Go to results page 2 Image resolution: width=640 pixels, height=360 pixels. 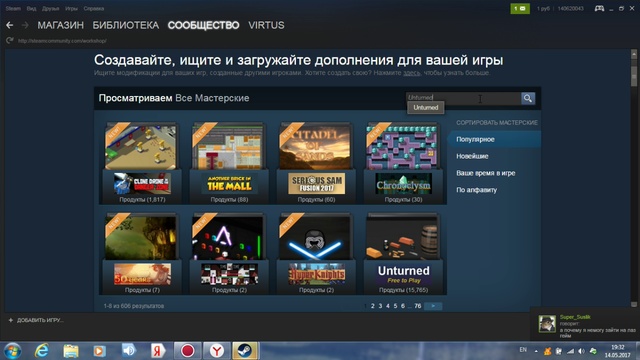click(373, 306)
